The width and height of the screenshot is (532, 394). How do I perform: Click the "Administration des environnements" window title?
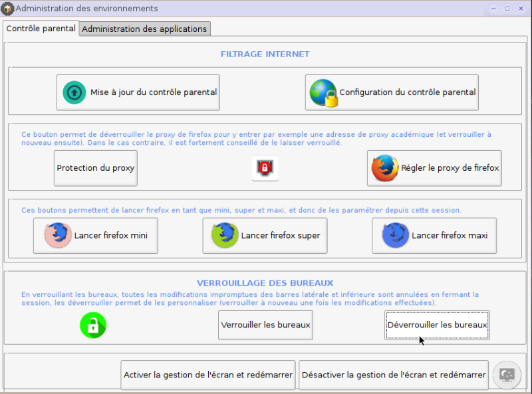(87, 9)
